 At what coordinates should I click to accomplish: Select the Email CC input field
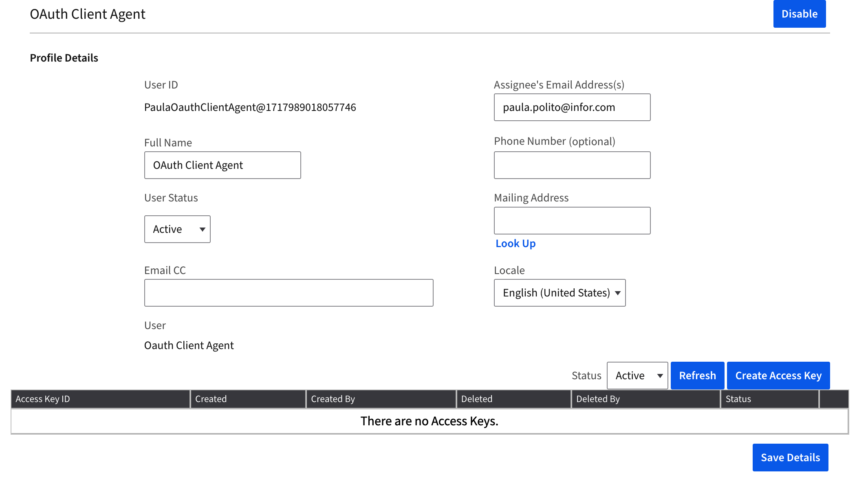click(x=288, y=292)
